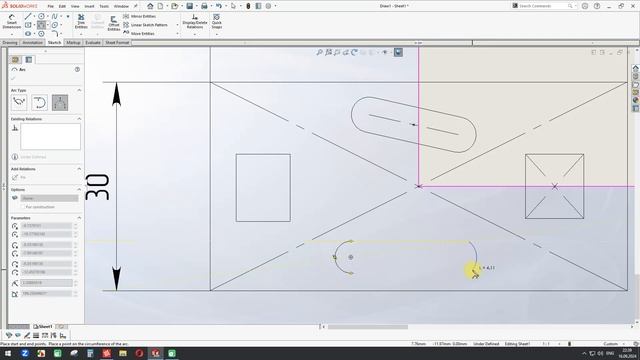The image size is (640, 360).
Task: Open the Smart Dimension dropdown arrow
Action: pyautogui.click(x=12, y=34)
